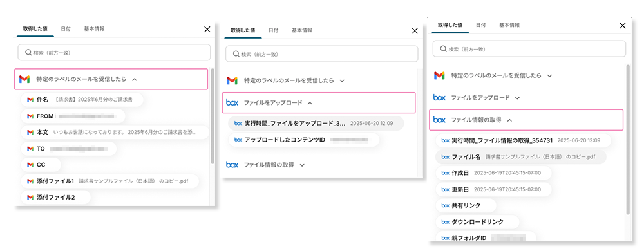Image resolution: width=644 pixels, height=251 pixels.
Task: Select the 日付 tab in the left panel
Action: click(x=66, y=29)
